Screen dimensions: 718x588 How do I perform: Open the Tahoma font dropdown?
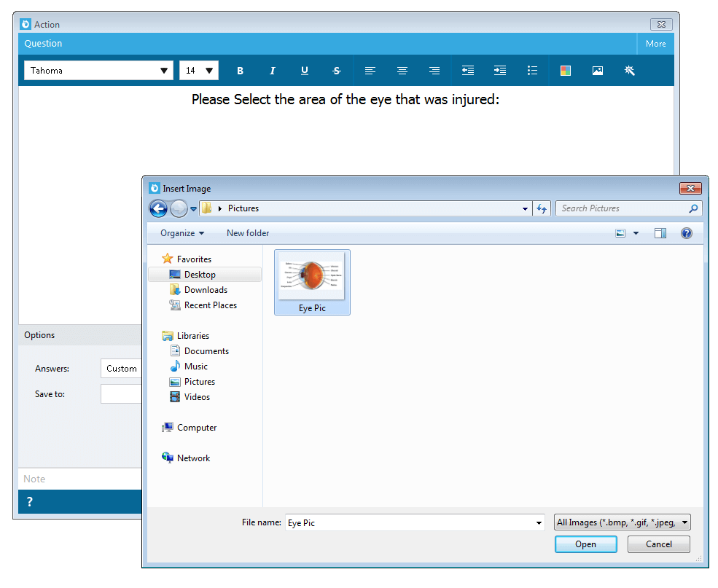point(98,71)
